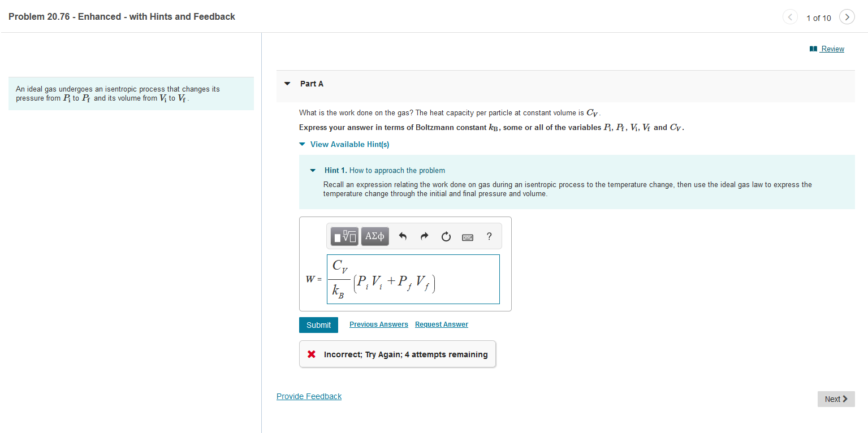
Task: Submit the entered answer
Action: 318,324
